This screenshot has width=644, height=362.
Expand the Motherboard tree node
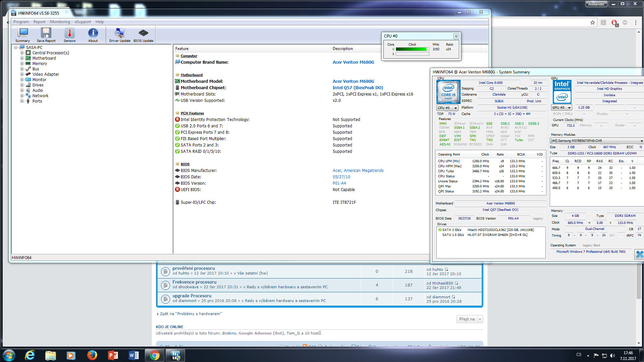[22, 58]
